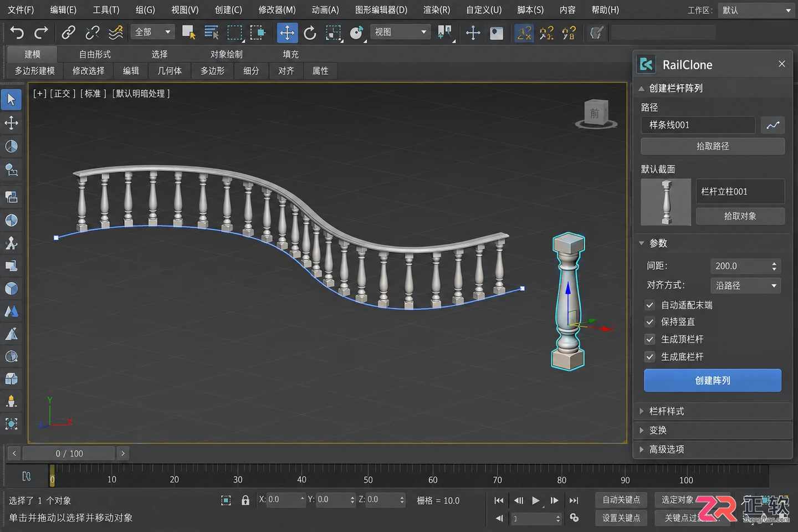The height and width of the screenshot is (532, 798).
Task: Open the 工作区 默认 dropdown
Action: pos(756,10)
